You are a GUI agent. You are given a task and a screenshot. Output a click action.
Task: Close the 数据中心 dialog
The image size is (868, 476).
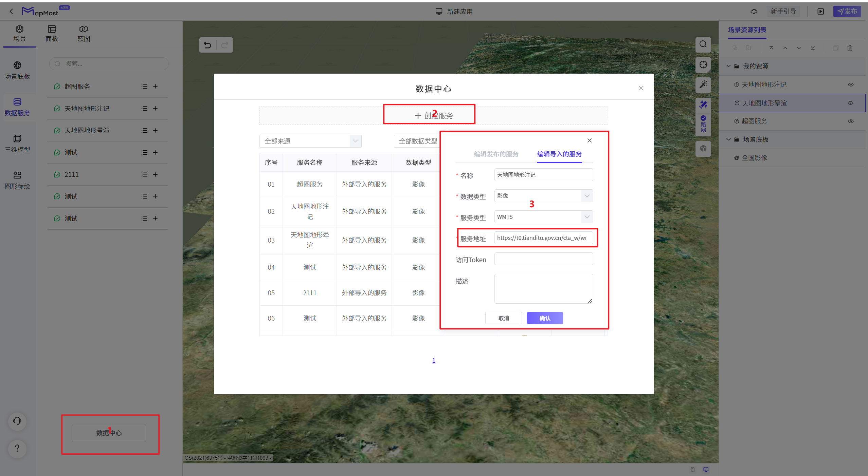pyautogui.click(x=641, y=88)
